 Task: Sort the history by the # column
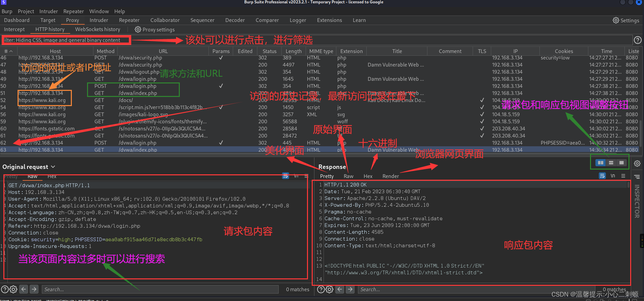tap(8, 51)
